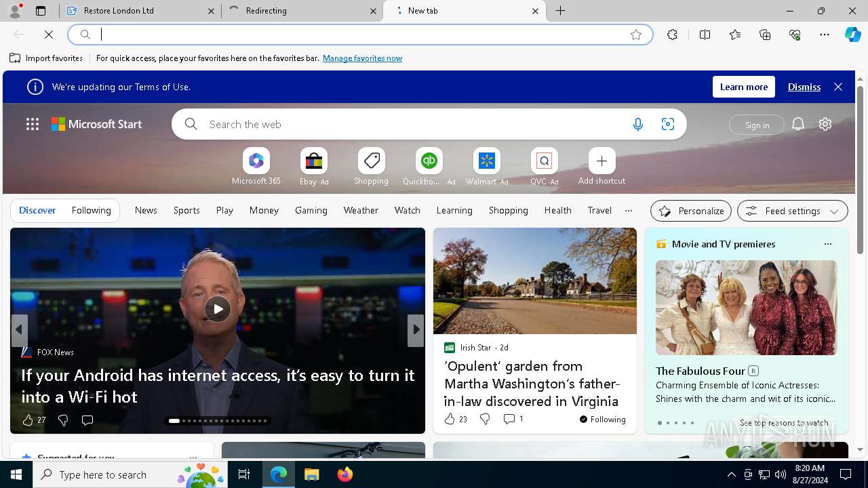This screenshot has width=868, height=488.
Task: Open page settings gear
Action: (x=825, y=124)
